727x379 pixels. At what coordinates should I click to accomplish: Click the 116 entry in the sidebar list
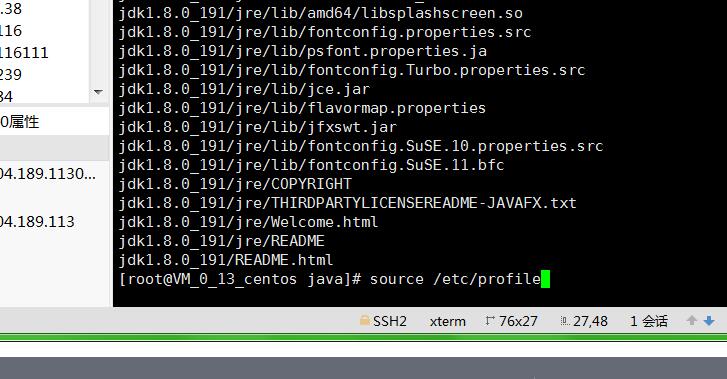(x=11, y=31)
